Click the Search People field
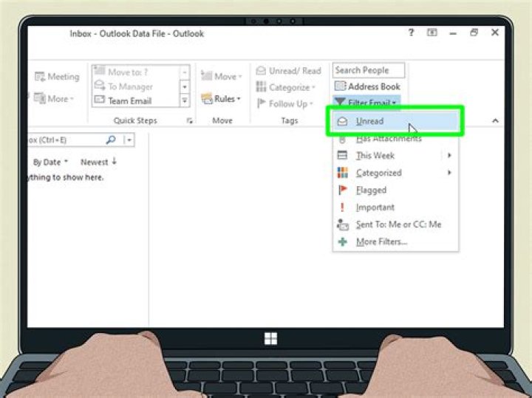 (x=369, y=70)
